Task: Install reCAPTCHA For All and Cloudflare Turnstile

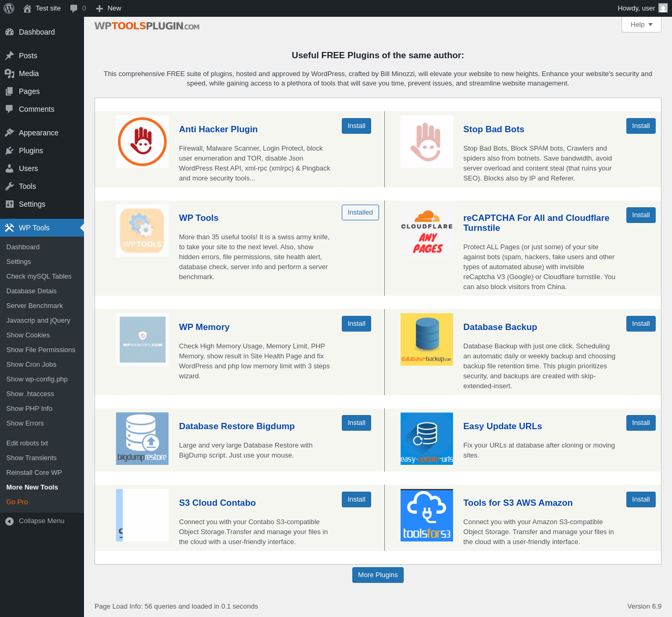Action: pos(641,215)
